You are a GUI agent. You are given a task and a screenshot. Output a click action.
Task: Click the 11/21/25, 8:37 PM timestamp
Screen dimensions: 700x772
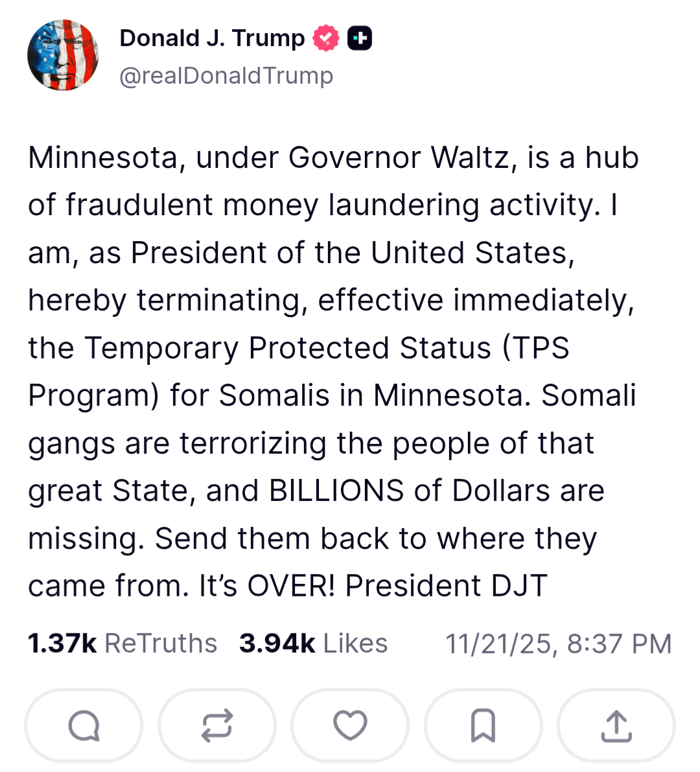pyautogui.click(x=558, y=644)
